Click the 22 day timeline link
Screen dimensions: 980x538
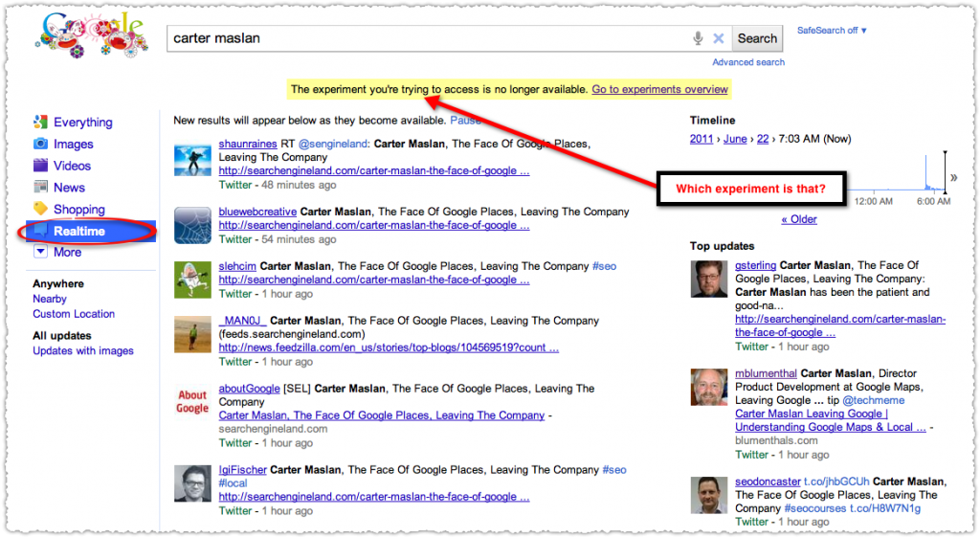[763, 139]
